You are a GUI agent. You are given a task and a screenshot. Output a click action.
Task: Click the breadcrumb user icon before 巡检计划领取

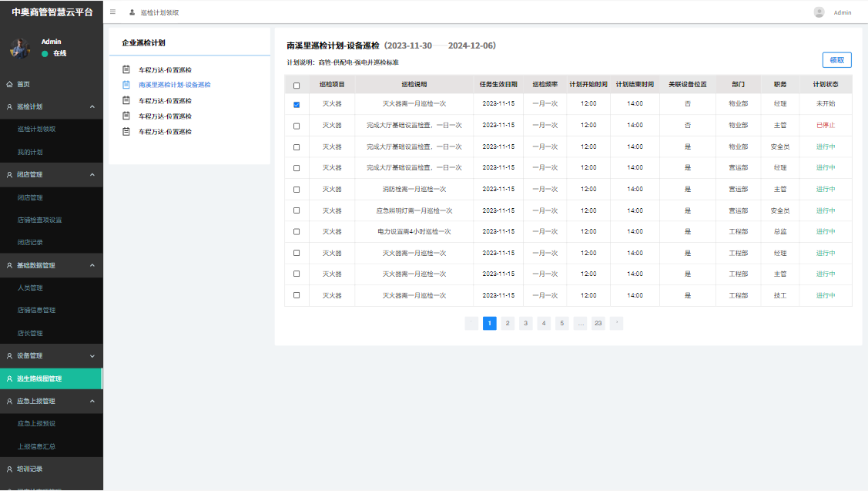[x=132, y=12]
